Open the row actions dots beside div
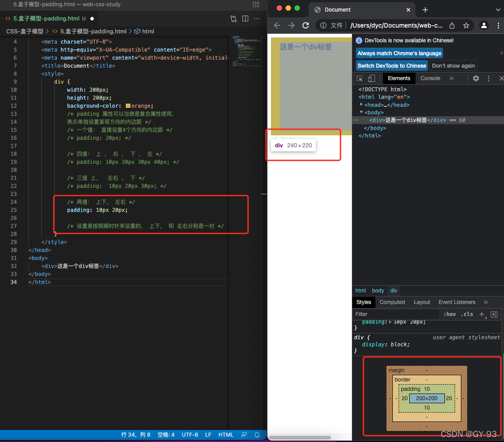The height and width of the screenshot is (442, 504). [355, 120]
